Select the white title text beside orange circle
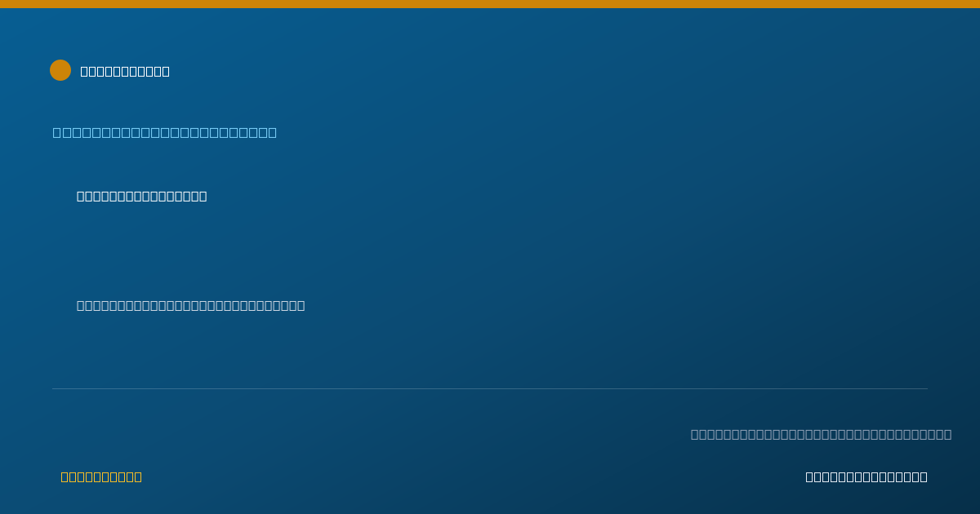 click(125, 71)
